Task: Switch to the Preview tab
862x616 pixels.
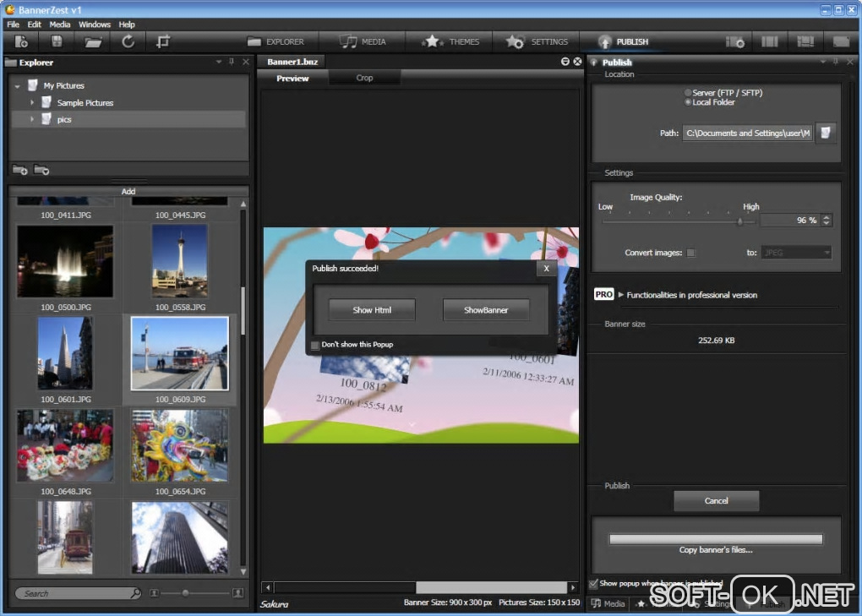Action: [292, 78]
